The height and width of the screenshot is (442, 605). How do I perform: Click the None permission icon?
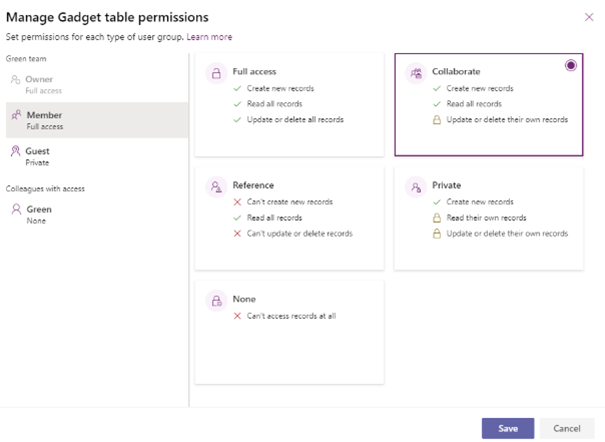(x=215, y=300)
